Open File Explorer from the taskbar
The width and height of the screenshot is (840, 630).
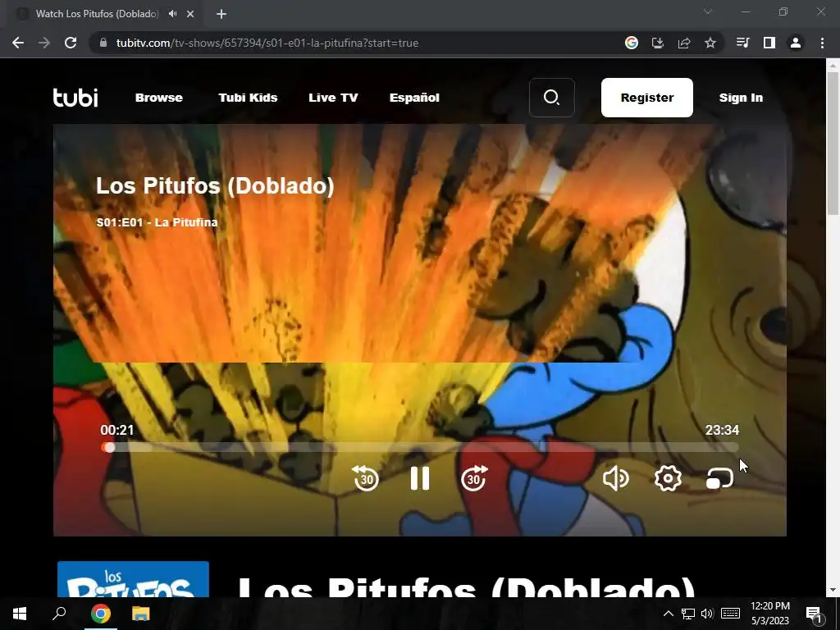point(141,614)
